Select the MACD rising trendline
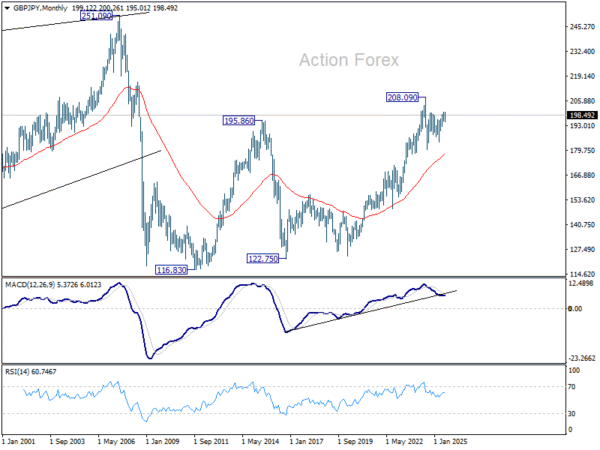600x450 pixels. click(371, 310)
